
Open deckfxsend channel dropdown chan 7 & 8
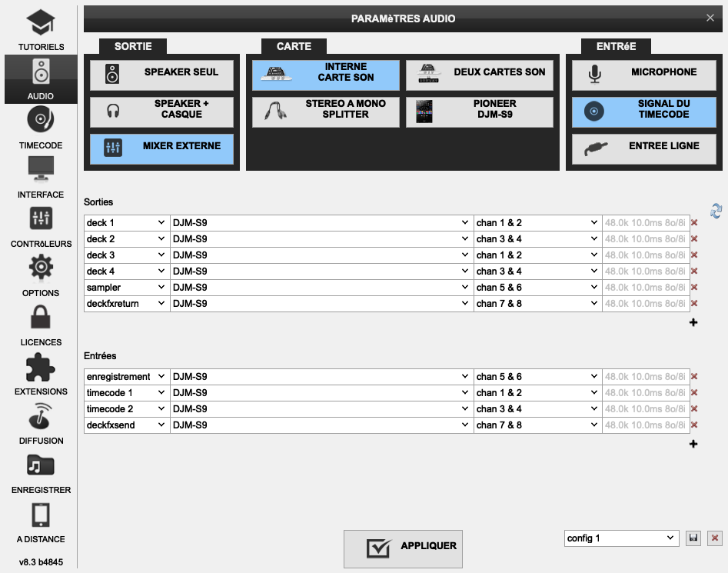tap(537, 425)
